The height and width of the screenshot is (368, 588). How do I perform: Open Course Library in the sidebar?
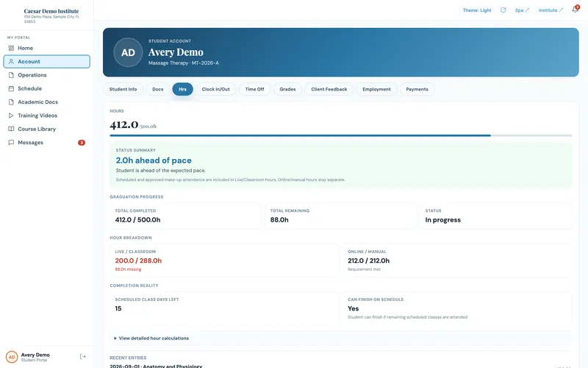pos(47,129)
